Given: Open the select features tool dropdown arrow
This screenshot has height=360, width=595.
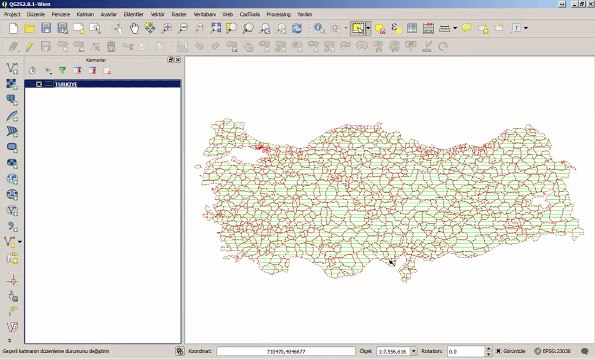Looking at the screenshot, I should (368, 28).
